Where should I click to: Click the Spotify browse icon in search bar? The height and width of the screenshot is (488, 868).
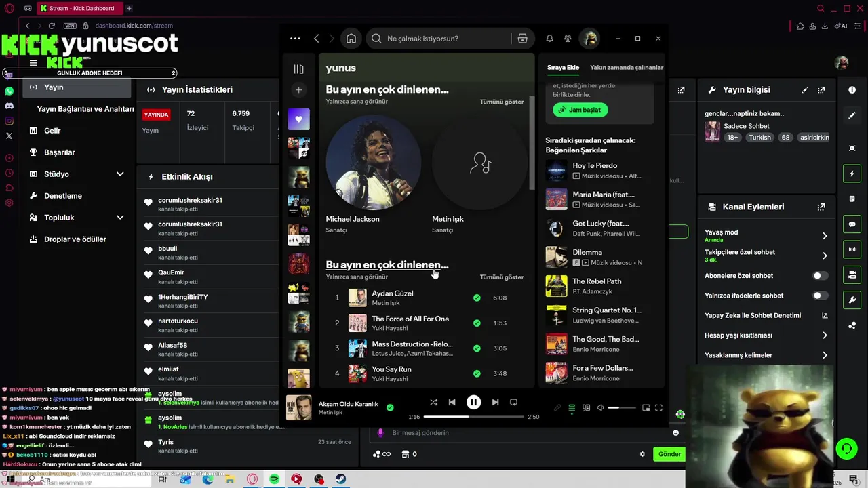pos(522,39)
